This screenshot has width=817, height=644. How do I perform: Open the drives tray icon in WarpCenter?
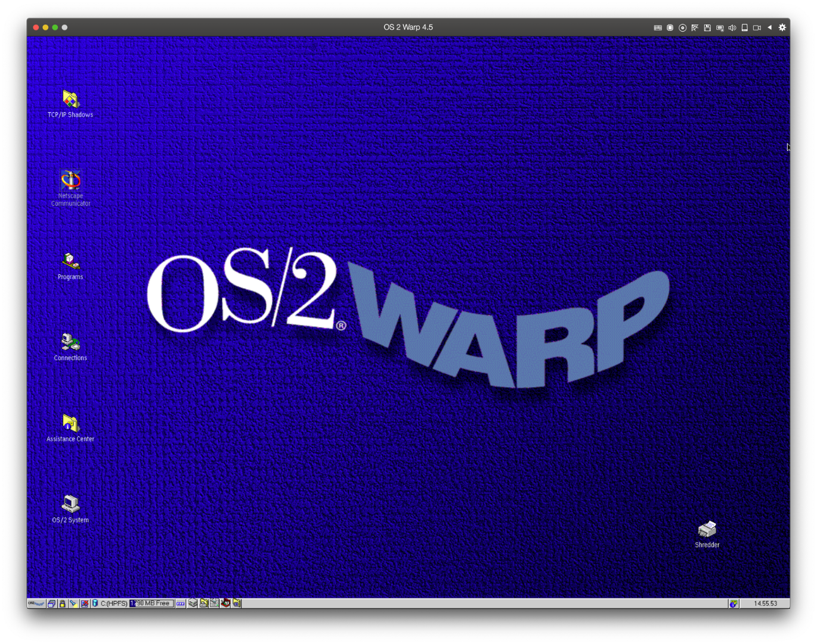[x=193, y=603]
